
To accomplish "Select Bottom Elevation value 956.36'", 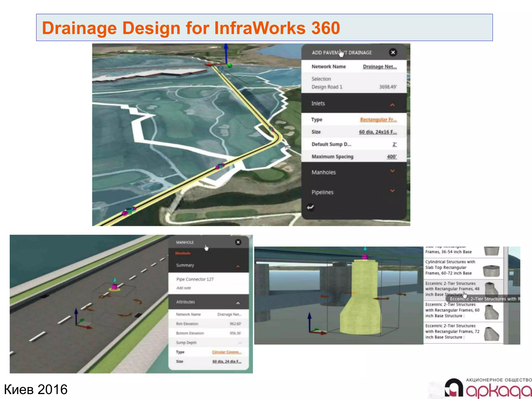I will coord(235,333).
